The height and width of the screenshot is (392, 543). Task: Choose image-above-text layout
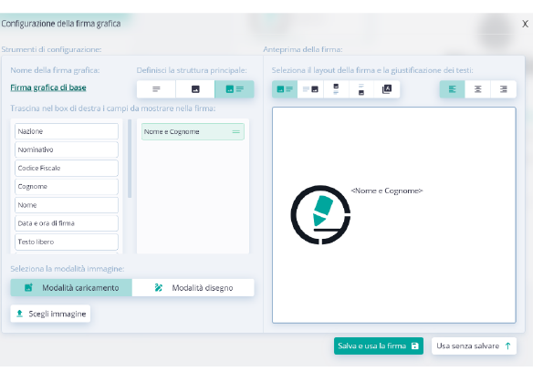point(336,89)
